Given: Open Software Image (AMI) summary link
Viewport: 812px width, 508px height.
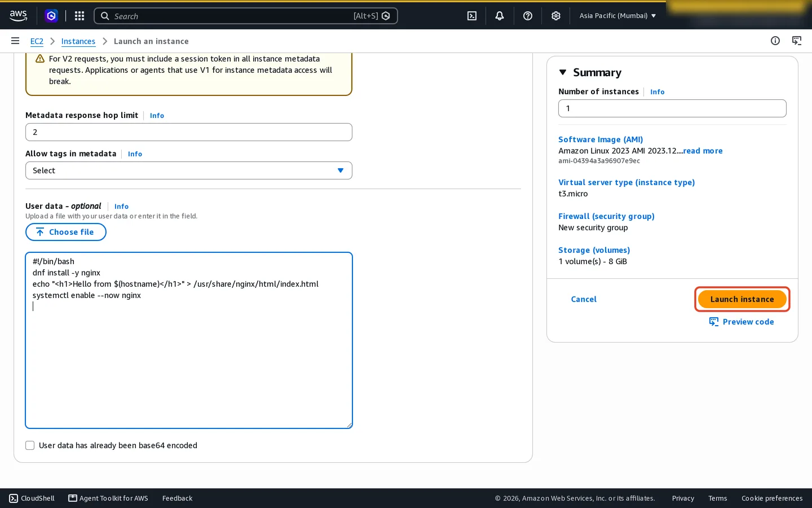Looking at the screenshot, I should 601,139.
